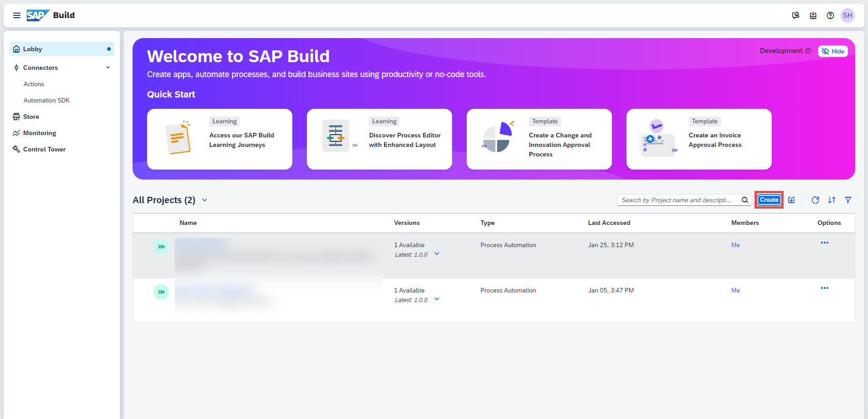The width and height of the screenshot is (868, 419).
Task: Click the Create button
Action: [769, 200]
